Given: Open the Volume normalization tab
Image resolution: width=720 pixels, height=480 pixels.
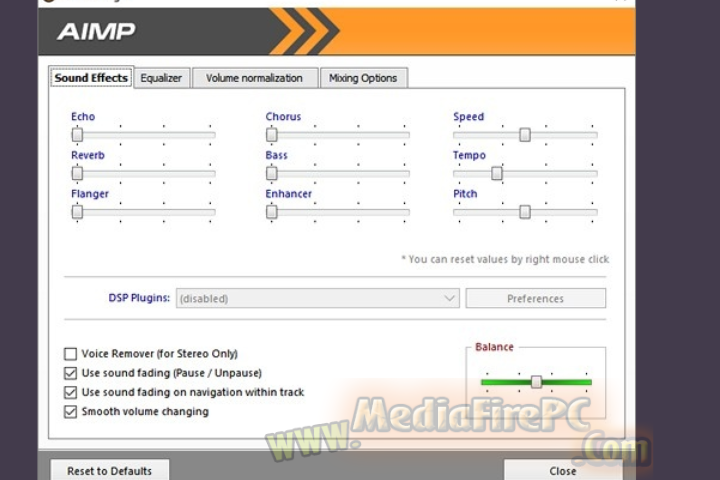Looking at the screenshot, I should (254, 78).
